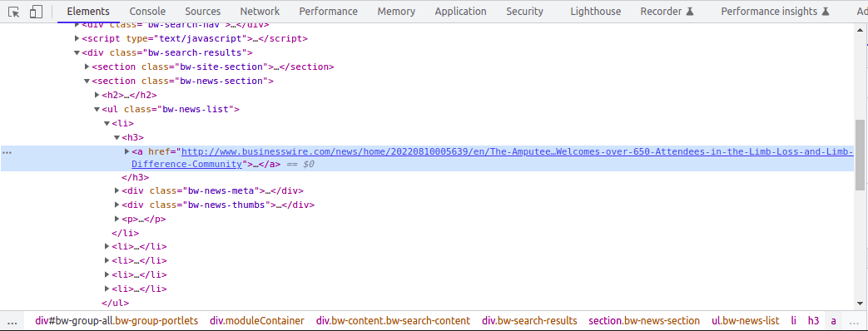
Task: Activate the inspect element picker icon
Action: point(14,12)
